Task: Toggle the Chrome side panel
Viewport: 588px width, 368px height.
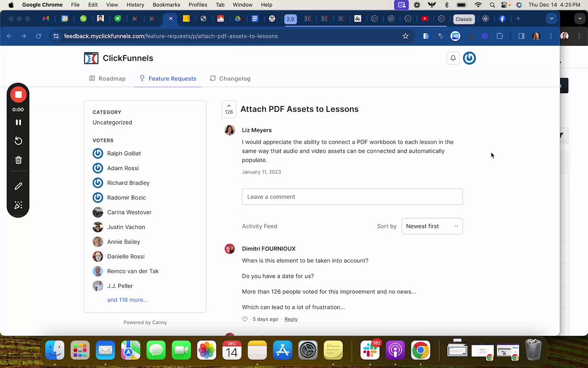Action: click(x=521, y=36)
